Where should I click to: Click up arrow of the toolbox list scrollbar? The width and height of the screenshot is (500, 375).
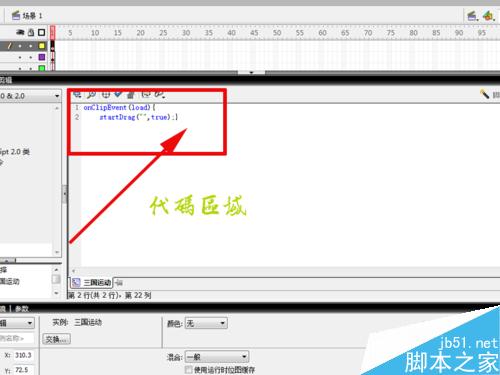click(57, 108)
